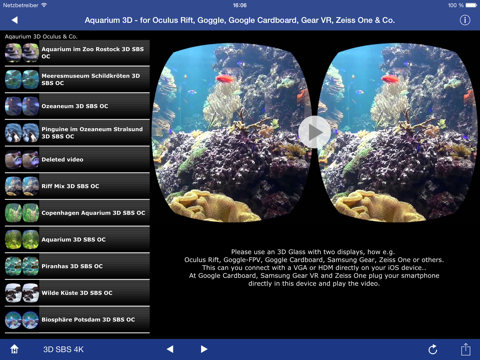This screenshot has width=480, height=360.
Task: Select Pinguine im Ozeaneum Stralsund video
Action: tap(77, 133)
